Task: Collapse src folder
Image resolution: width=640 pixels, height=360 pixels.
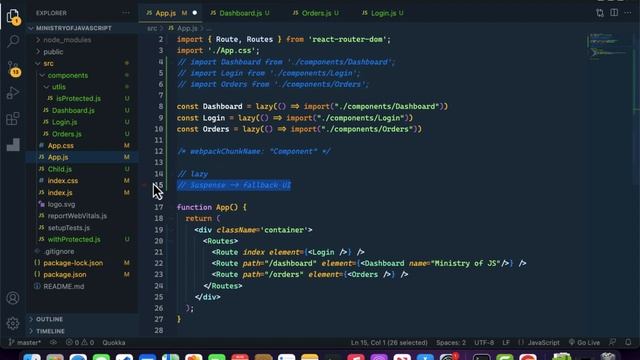Action: point(82,63)
